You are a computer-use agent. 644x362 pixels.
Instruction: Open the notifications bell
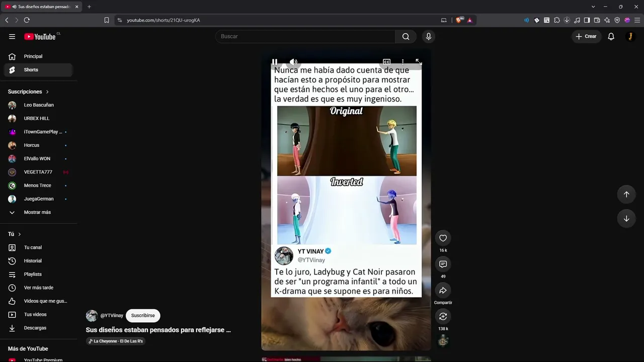(611, 36)
